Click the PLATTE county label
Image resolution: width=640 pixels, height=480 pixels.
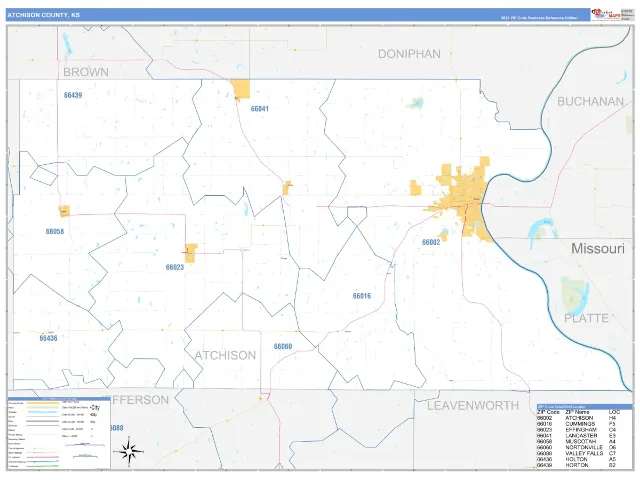[587, 318]
